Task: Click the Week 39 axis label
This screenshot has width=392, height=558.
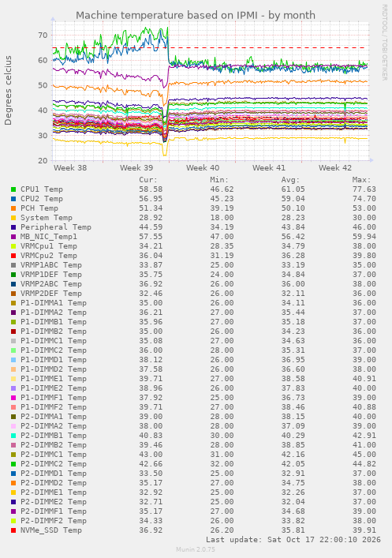Action: pos(136,167)
